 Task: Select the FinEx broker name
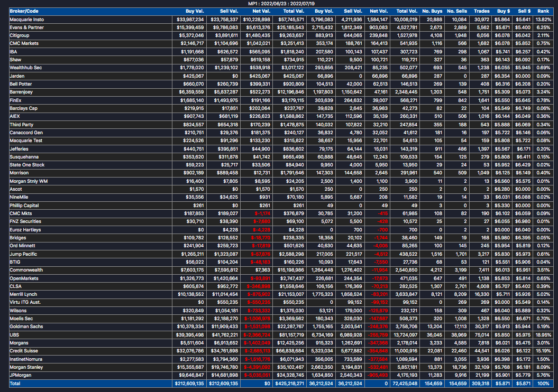pyautogui.click(x=15, y=100)
